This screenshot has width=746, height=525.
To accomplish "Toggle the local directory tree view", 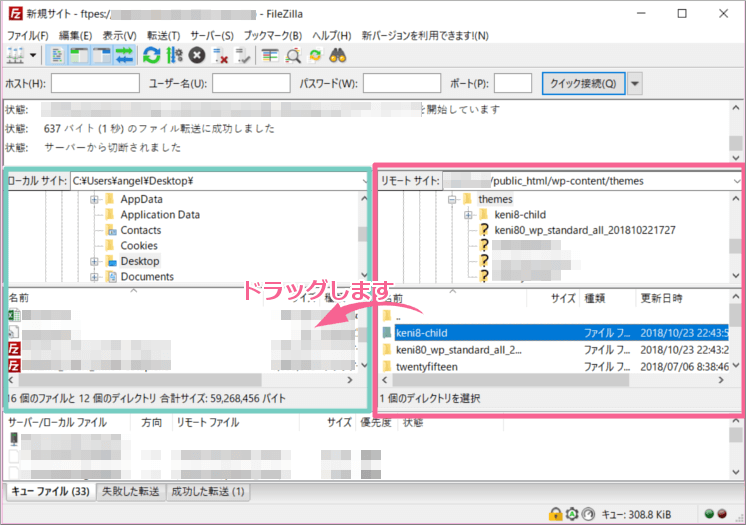I will tap(79, 56).
